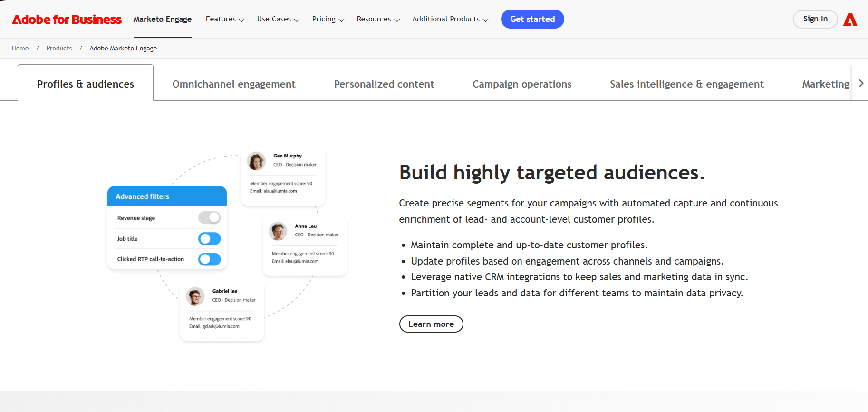The image size is (868, 412).
Task: Toggle the Clicked RTP call-to-action switch
Action: [x=209, y=259]
